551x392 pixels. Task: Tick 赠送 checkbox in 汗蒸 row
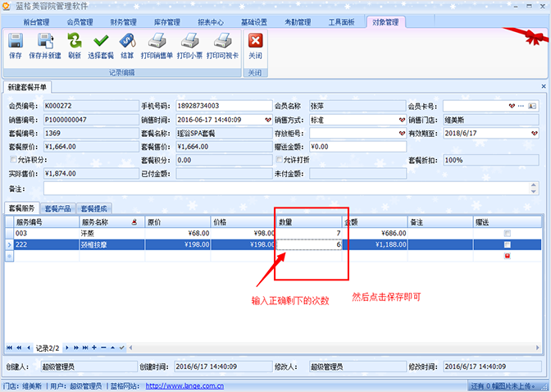pos(507,233)
